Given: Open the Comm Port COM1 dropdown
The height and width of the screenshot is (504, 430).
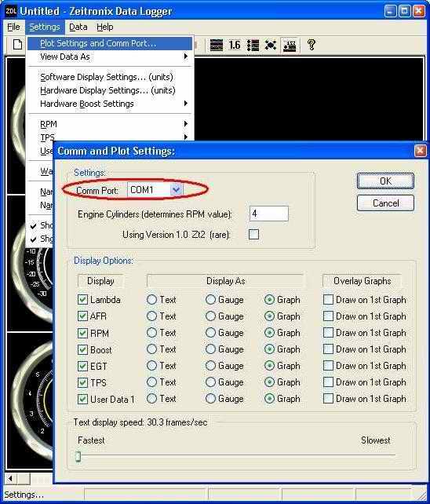Looking at the screenshot, I should [176, 190].
